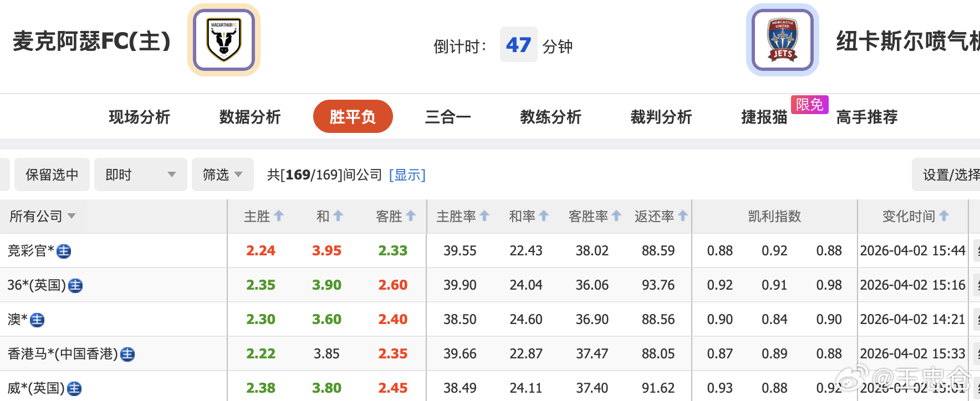The image size is (980, 401).
Task: Click the 澳* company name
Action: 18,320
